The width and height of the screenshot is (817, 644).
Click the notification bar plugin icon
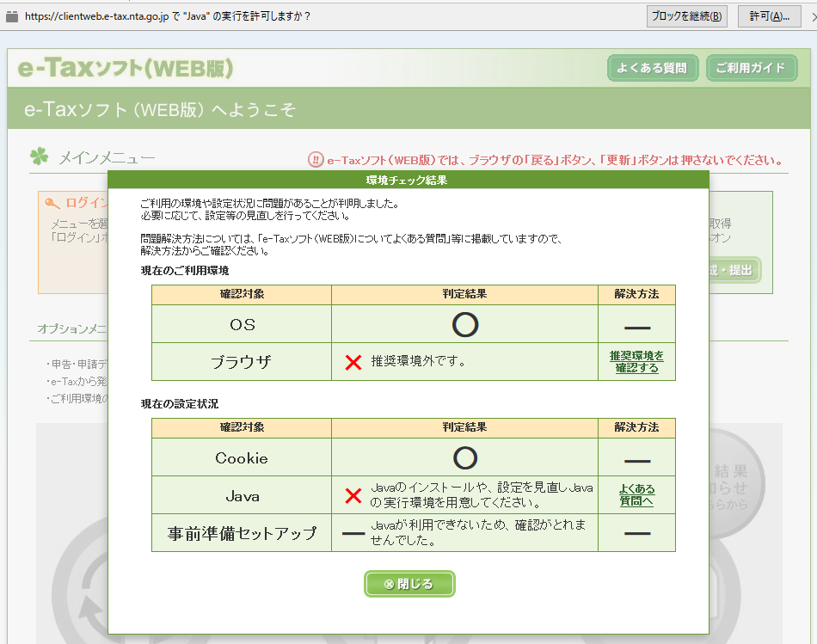click(12, 16)
